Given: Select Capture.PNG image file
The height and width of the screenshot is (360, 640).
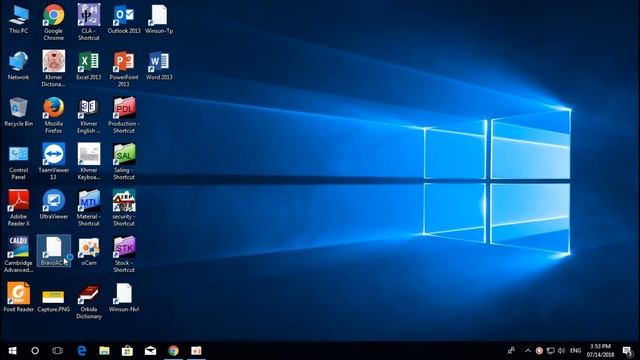Looking at the screenshot, I should point(53,300).
